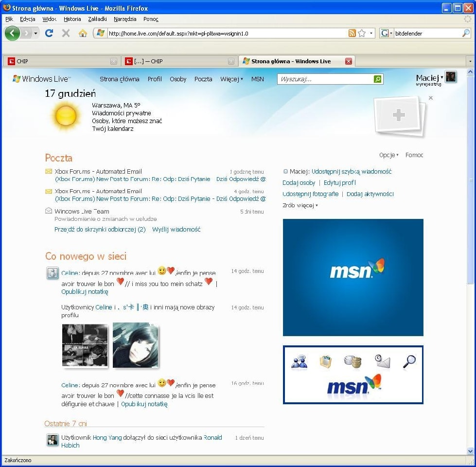Click the Dodaj osoby link

tap(299, 183)
